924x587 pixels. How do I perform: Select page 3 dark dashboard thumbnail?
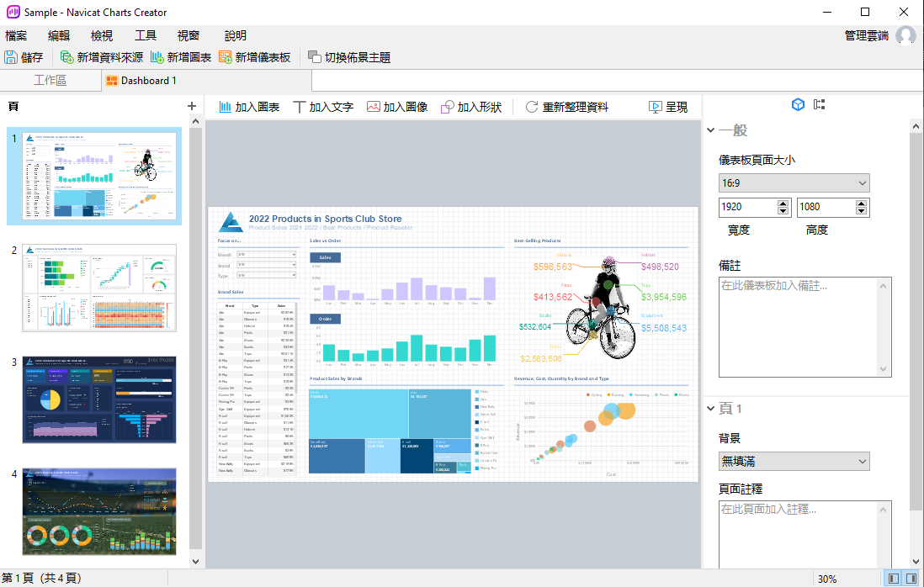[x=99, y=399]
